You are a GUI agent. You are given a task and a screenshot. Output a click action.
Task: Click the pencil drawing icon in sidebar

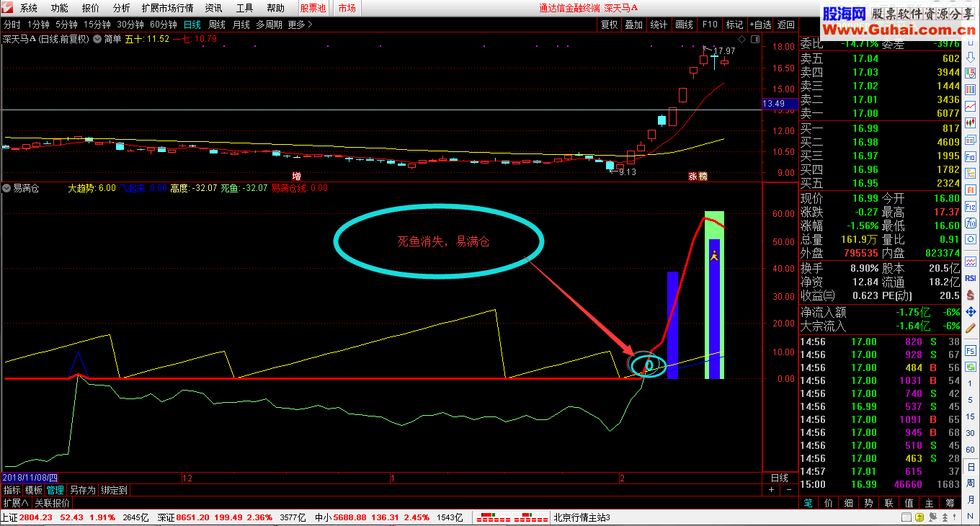click(x=971, y=327)
